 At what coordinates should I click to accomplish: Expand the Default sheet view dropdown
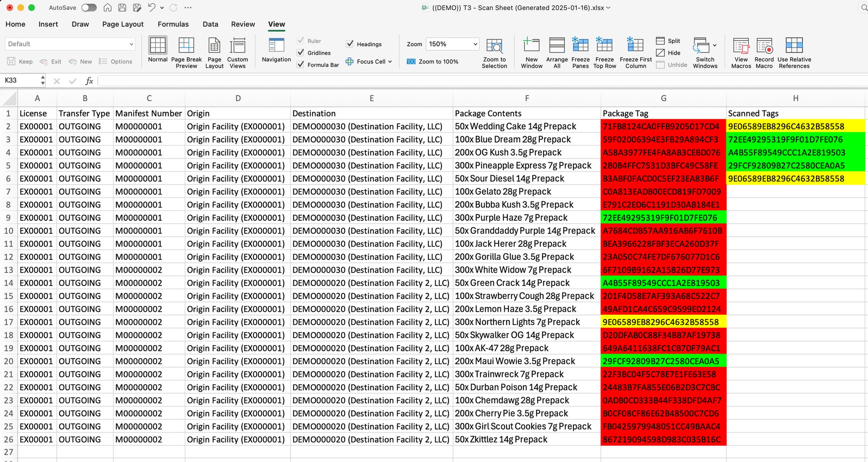click(x=131, y=44)
